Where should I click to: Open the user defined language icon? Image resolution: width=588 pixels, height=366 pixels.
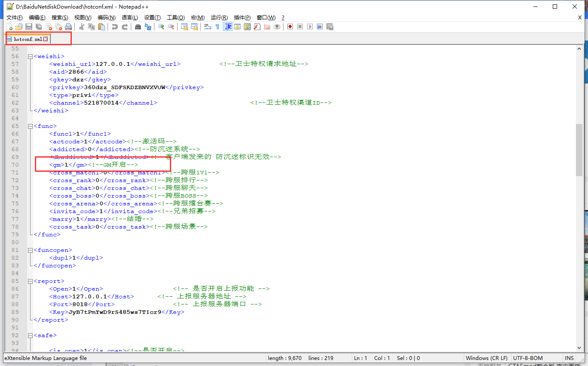(237, 27)
